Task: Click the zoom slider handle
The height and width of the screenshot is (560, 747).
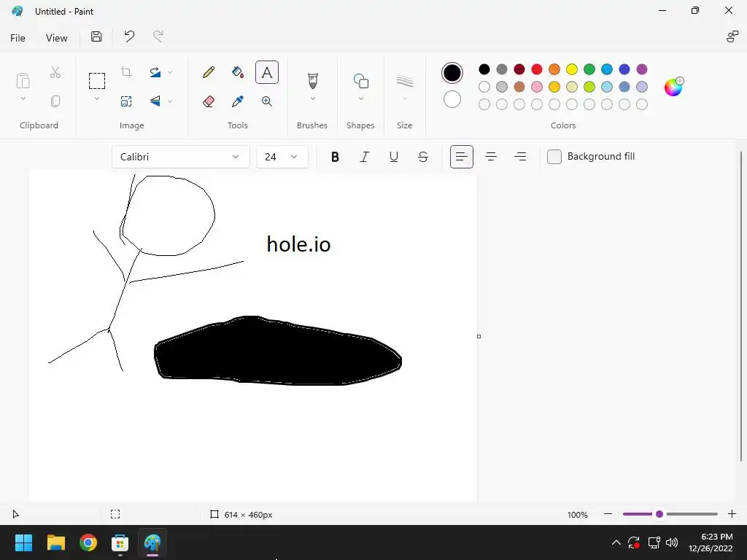Action: [659, 514]
